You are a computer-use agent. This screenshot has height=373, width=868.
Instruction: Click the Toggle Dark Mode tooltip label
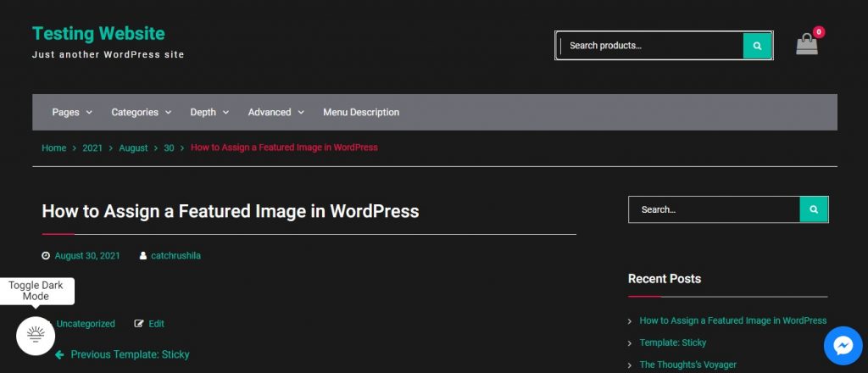36,291
